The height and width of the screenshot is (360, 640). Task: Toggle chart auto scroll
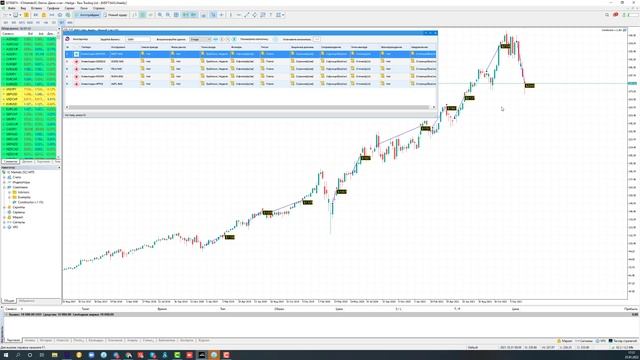pos(185,15)
